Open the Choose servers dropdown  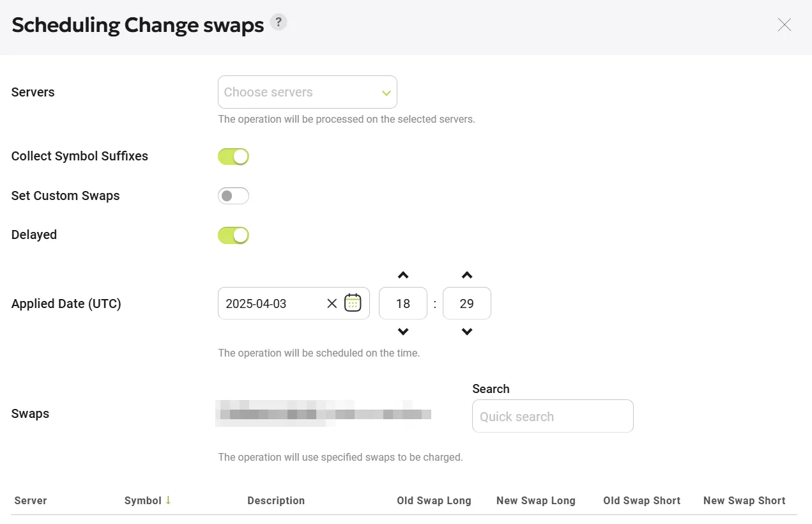tap(307, 92)
